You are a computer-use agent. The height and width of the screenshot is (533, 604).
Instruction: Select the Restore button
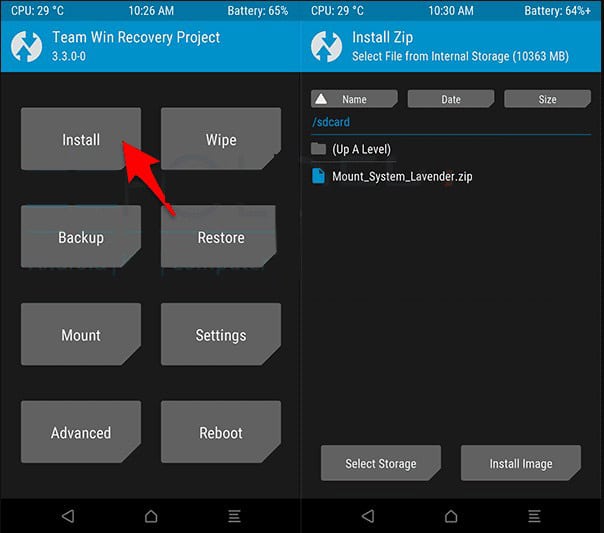tap(218, 237)
